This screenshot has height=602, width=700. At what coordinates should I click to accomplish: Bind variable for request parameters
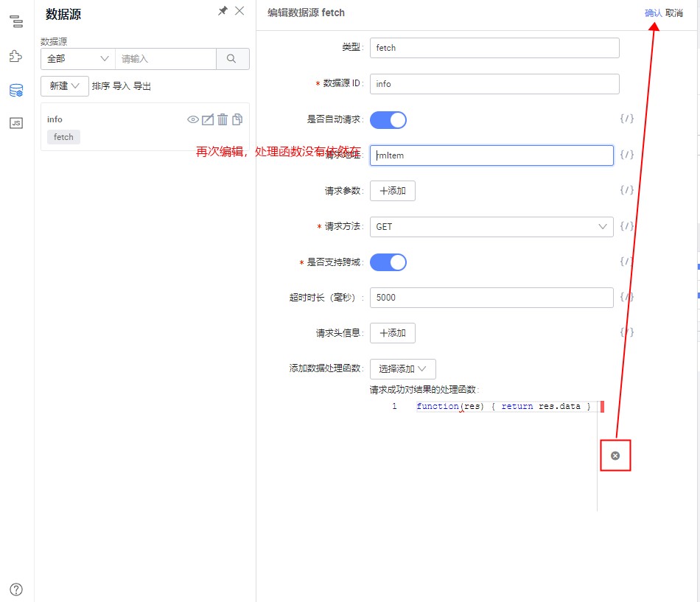[626, 190]
